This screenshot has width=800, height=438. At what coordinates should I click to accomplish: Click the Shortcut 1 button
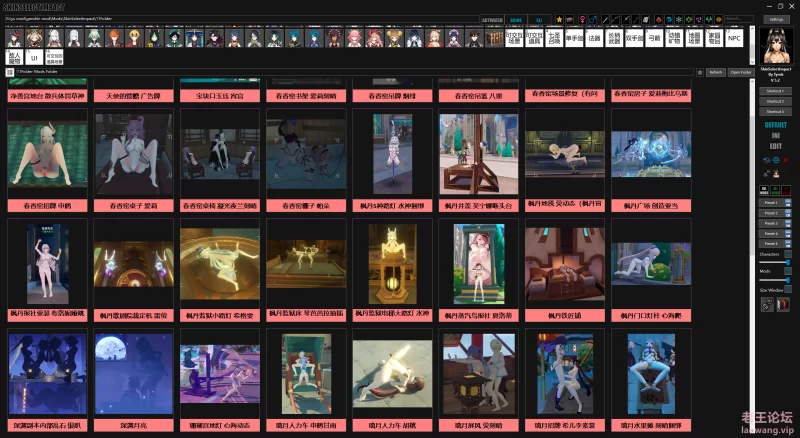(776, 91)
